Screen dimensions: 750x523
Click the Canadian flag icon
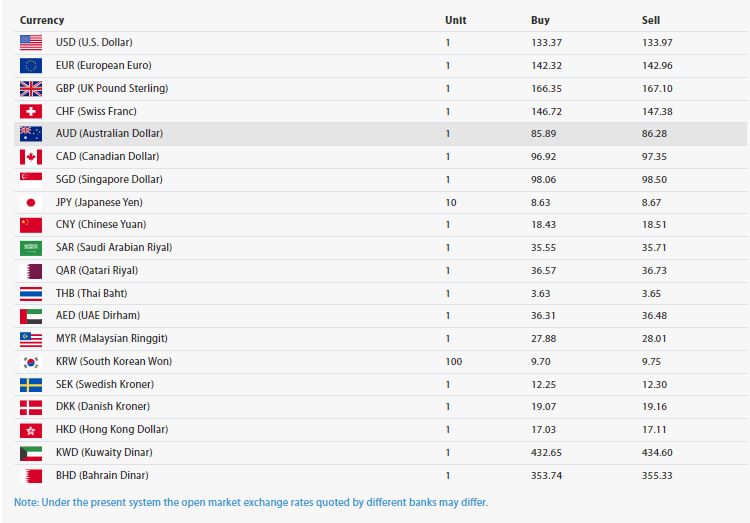(31, 157)
